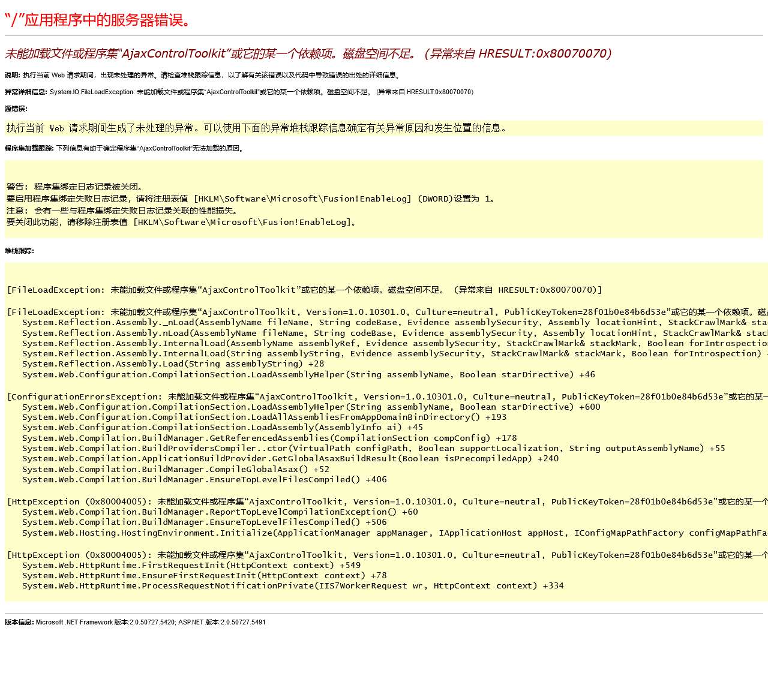768x700 pixels.
Task: Click the LoadAllAssembliesFromAppDomainBinDirectory +193 frame
Action: pyautogui.click(x=264, y=417)
